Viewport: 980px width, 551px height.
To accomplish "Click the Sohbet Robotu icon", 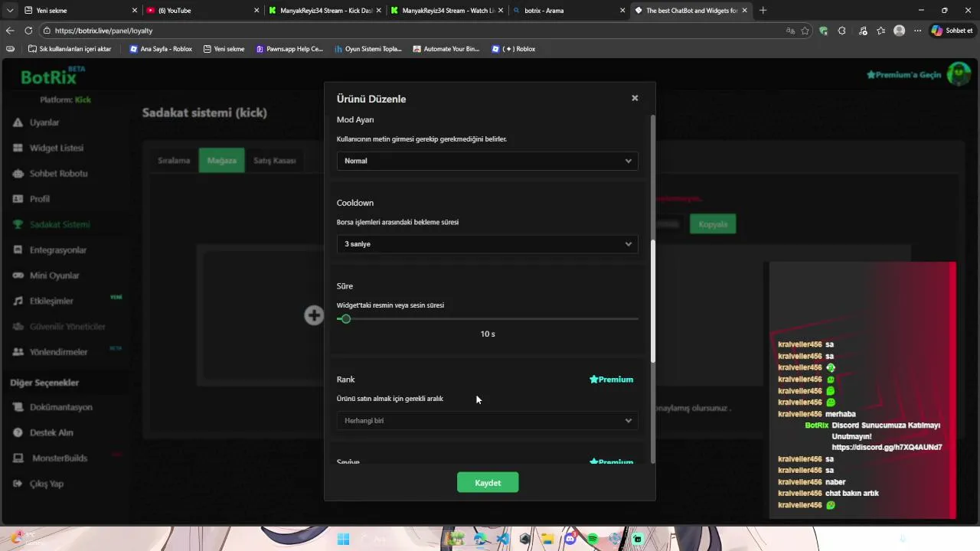I will pos(18,174).
